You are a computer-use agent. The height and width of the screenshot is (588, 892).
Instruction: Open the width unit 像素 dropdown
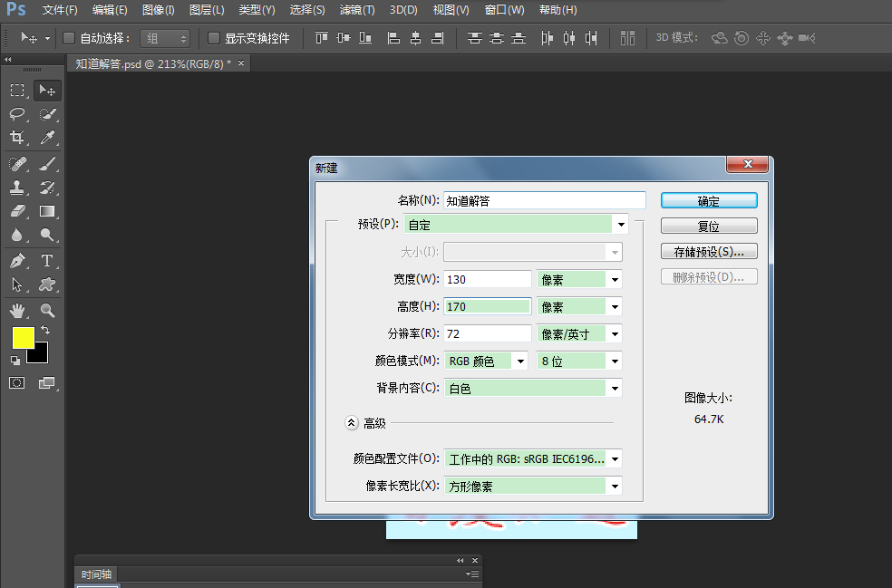tap(579, 279)
